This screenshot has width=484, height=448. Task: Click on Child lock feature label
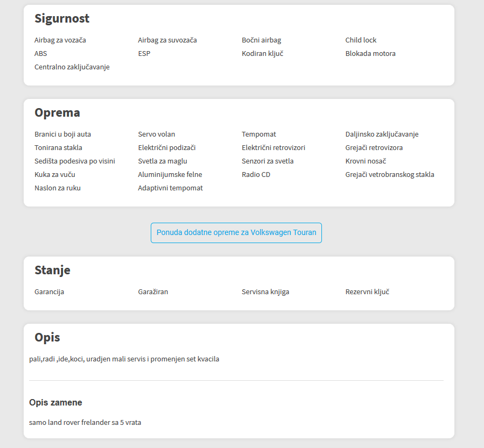pos(361,40)
